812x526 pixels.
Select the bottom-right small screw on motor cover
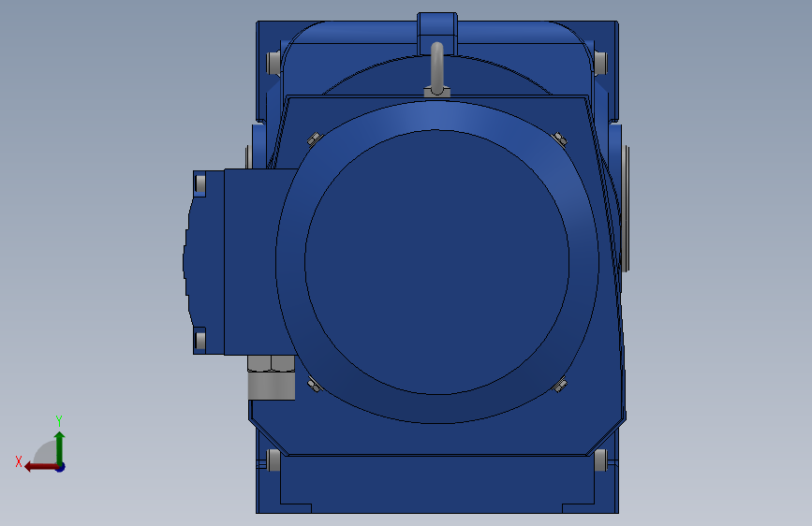[560, 386]
